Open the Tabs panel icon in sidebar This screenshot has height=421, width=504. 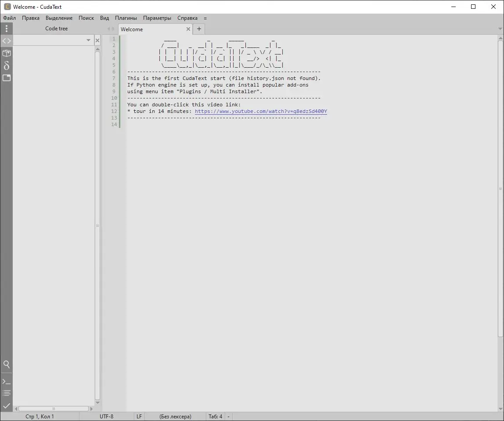[7, 78]
